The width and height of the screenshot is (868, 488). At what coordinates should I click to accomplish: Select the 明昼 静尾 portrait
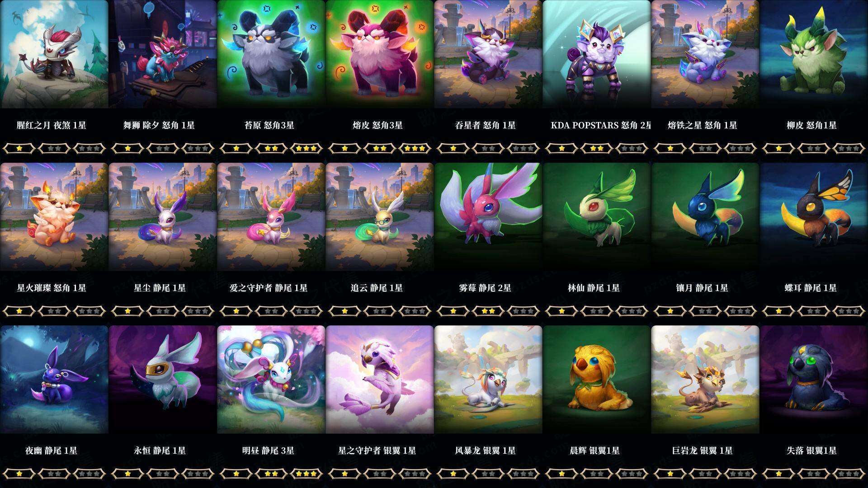(271, 380)
